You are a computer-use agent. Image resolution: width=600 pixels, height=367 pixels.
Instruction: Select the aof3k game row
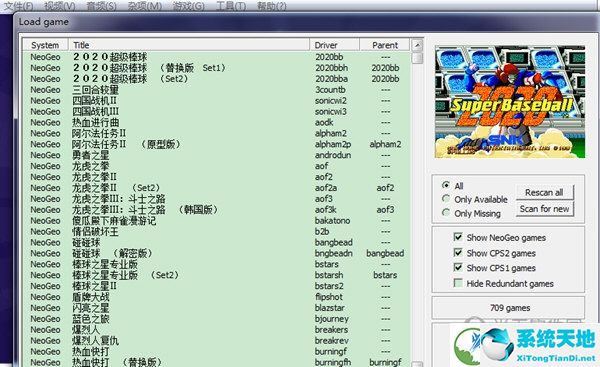(x=217, y=210)
